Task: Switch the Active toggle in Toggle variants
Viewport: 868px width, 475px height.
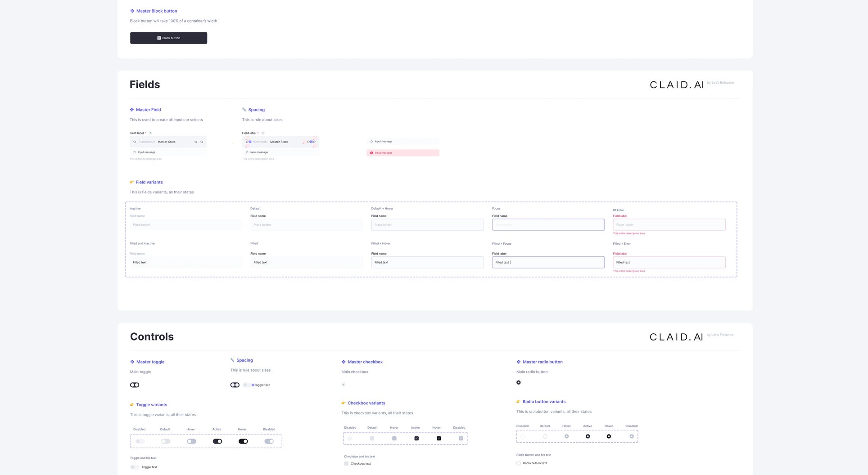Action: point(217,441)
